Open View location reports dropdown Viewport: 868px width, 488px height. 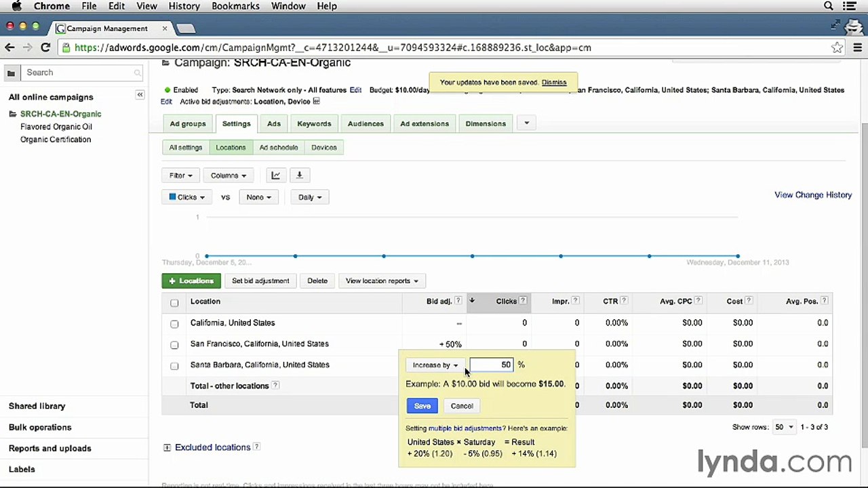[x=381, y=281]
